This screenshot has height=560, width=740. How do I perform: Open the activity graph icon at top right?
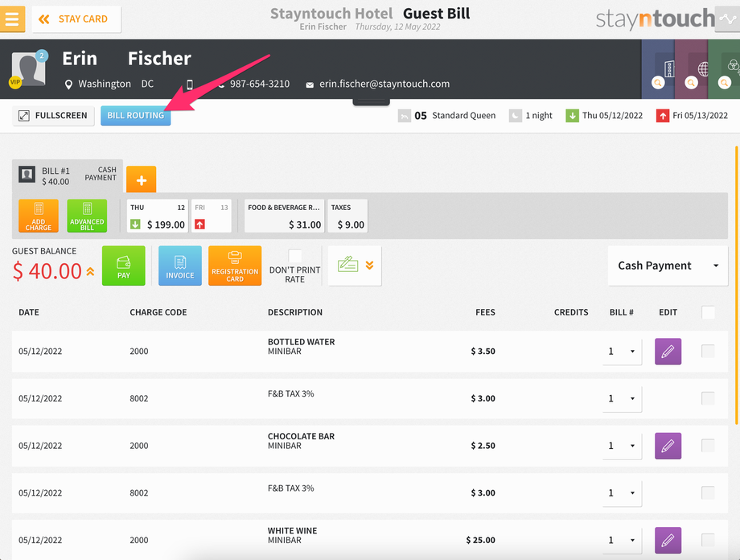727,19
